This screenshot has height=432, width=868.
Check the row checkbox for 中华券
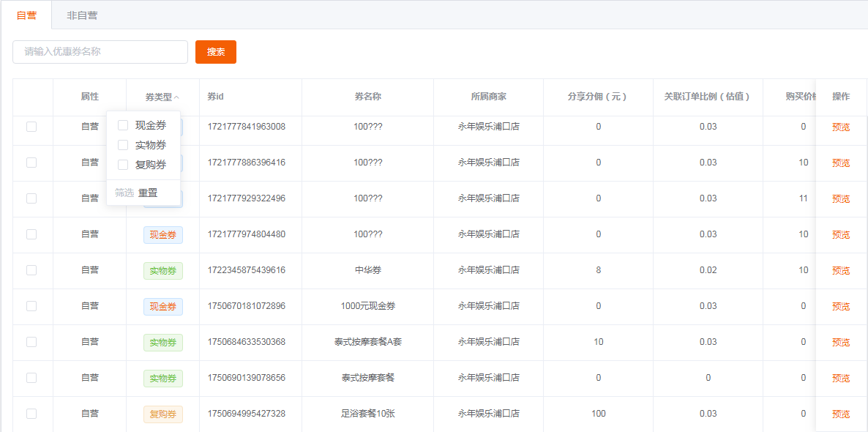[32, 270]
